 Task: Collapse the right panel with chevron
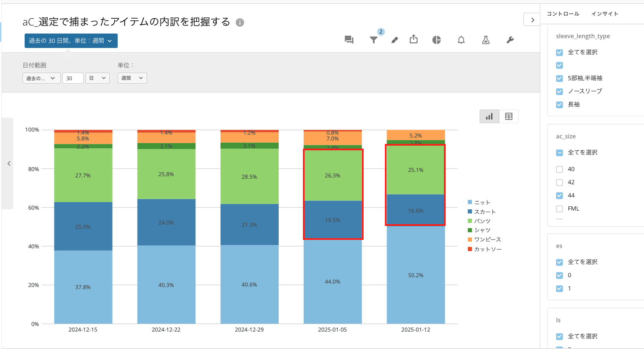(x=532, y=20)
